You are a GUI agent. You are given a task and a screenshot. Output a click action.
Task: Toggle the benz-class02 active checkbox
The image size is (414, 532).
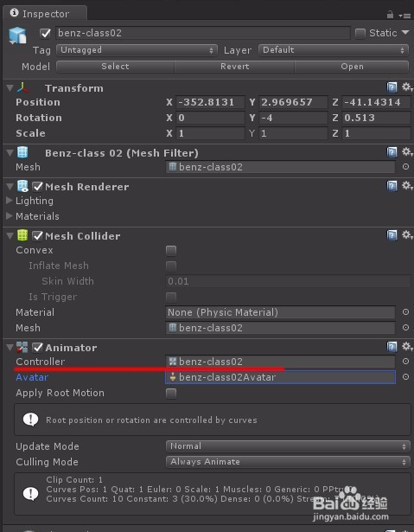point(45,33)
